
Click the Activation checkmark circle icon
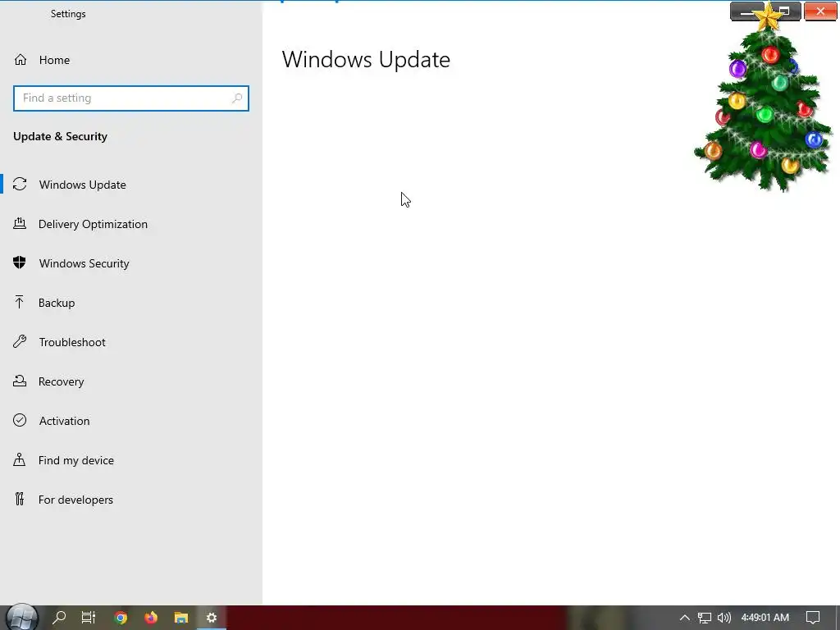pyautogui.click(x=20, y=420)
